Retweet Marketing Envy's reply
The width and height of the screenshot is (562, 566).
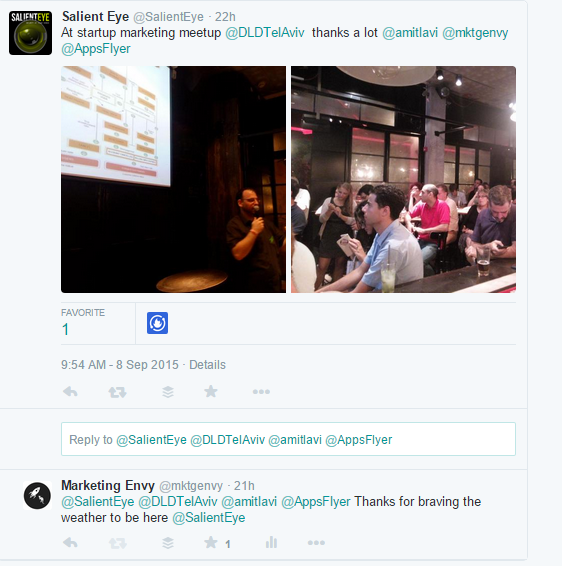point(117,543)
